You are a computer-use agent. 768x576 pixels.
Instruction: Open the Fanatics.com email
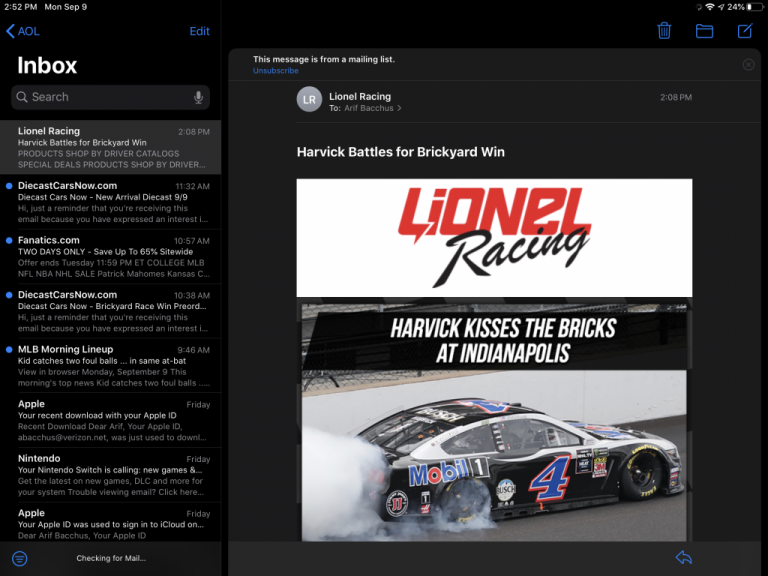(x=111, y=256)
